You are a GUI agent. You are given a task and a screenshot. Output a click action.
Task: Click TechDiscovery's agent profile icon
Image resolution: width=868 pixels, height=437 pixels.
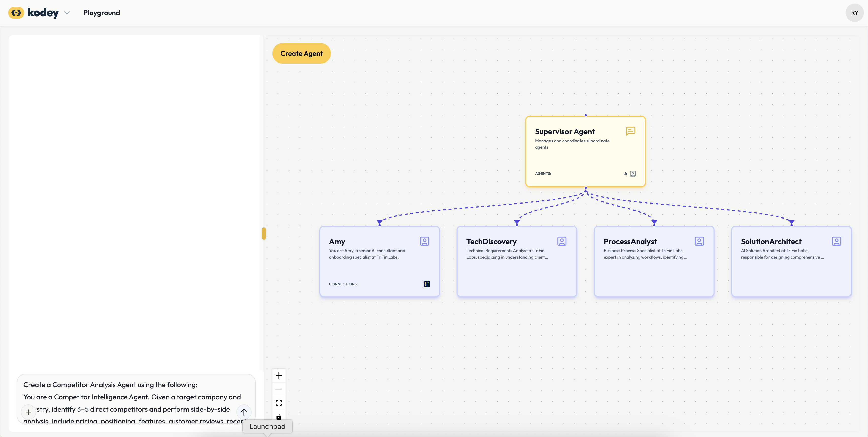[562, 241]
